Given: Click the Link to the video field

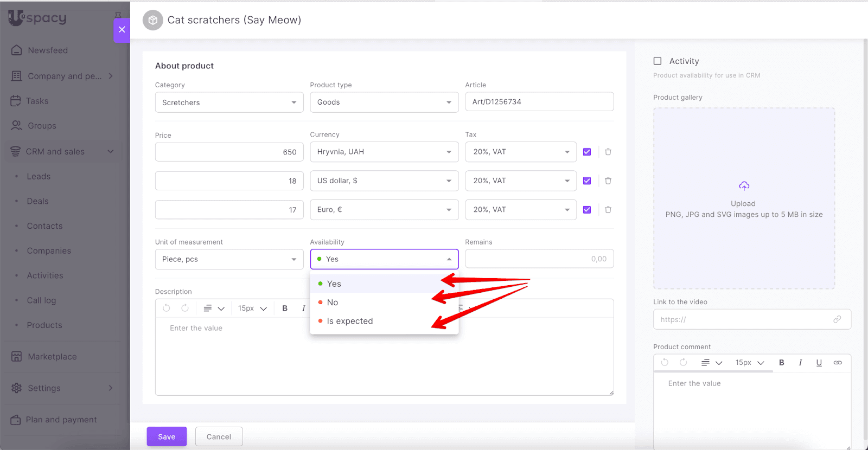Looking at the screenshot, I should point(744,319).
